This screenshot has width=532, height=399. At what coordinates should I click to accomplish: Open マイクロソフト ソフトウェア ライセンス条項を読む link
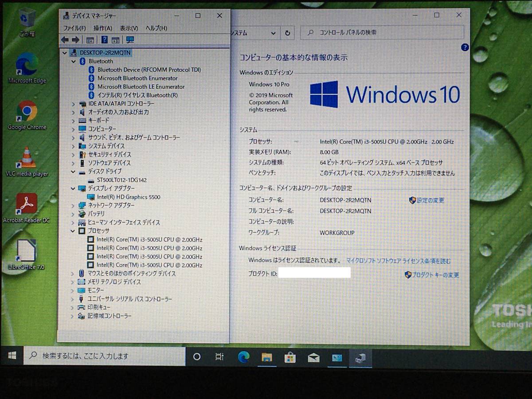[399, 261]
